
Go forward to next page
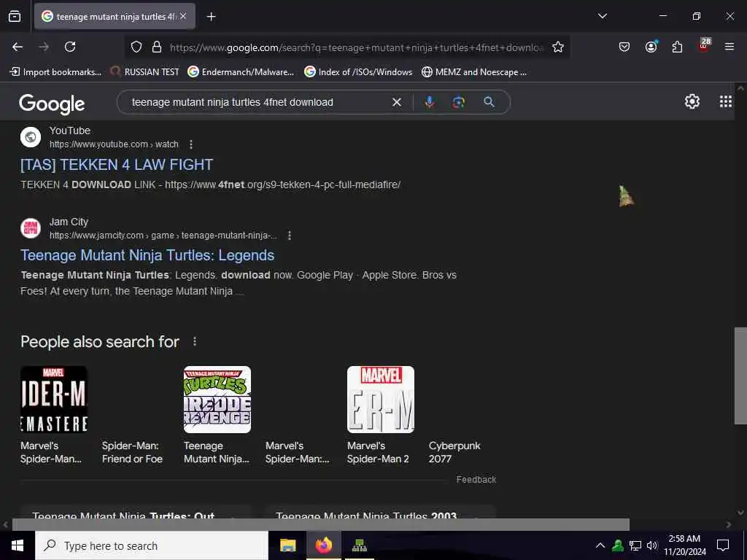[44, 47]
